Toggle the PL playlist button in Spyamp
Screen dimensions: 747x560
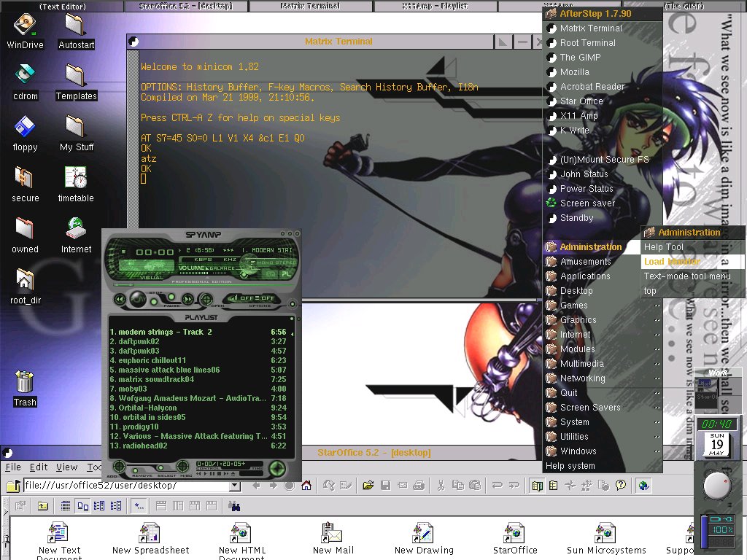point(286,274)
